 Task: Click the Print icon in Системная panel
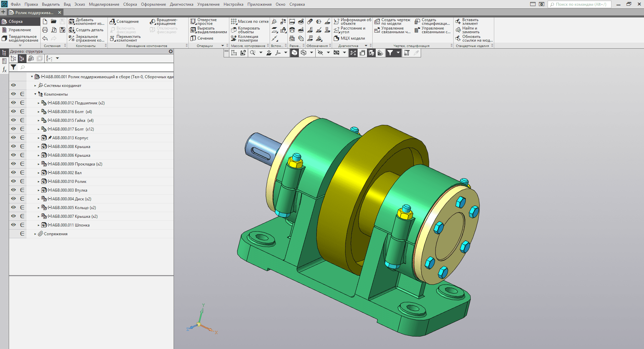(x=45, y=30)
